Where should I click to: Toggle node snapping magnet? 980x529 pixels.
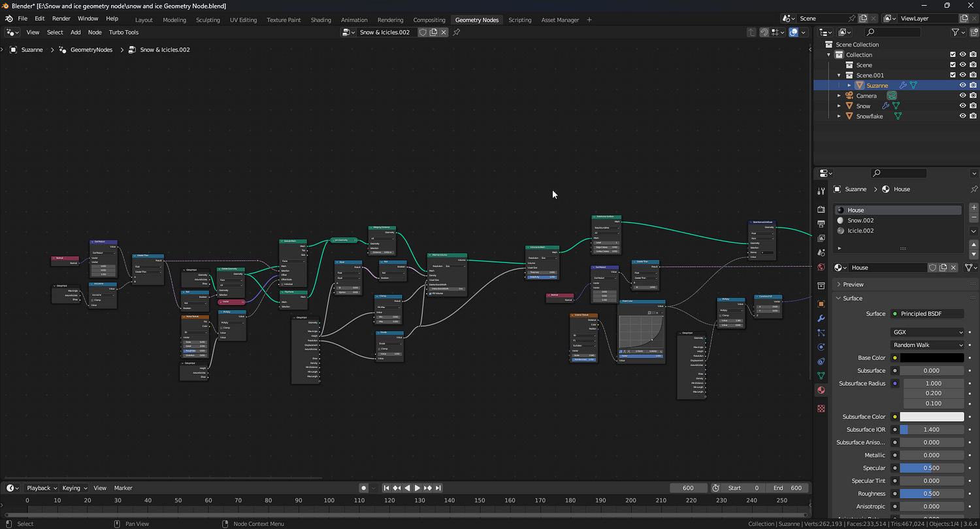[764, 32]
